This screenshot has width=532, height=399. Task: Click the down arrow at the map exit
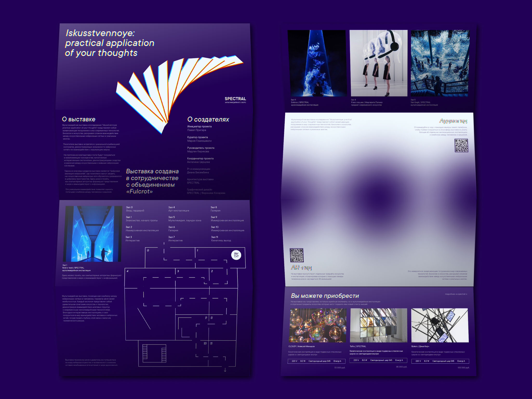click(225, 370)
